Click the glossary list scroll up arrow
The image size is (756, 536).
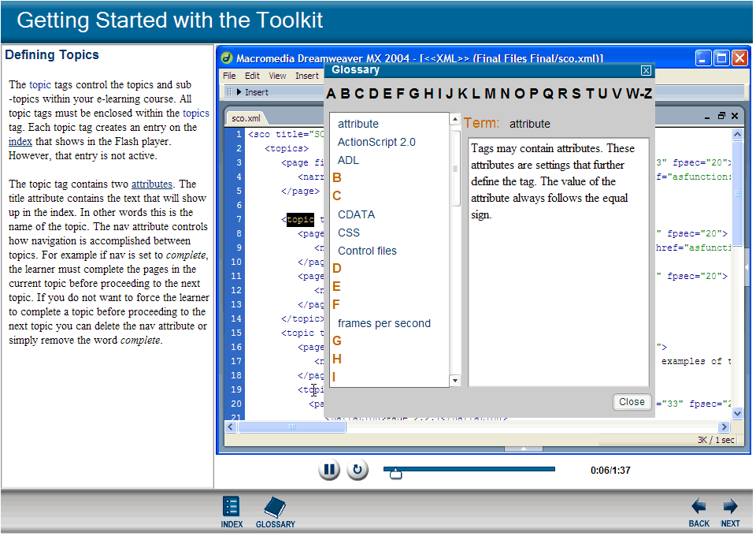point(455,119)
